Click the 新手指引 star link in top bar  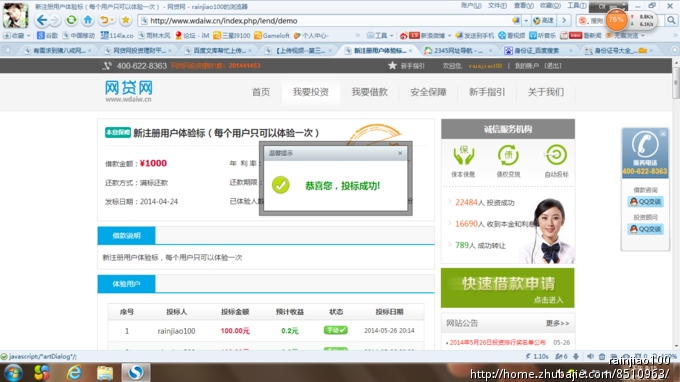[x=407, y=66]
